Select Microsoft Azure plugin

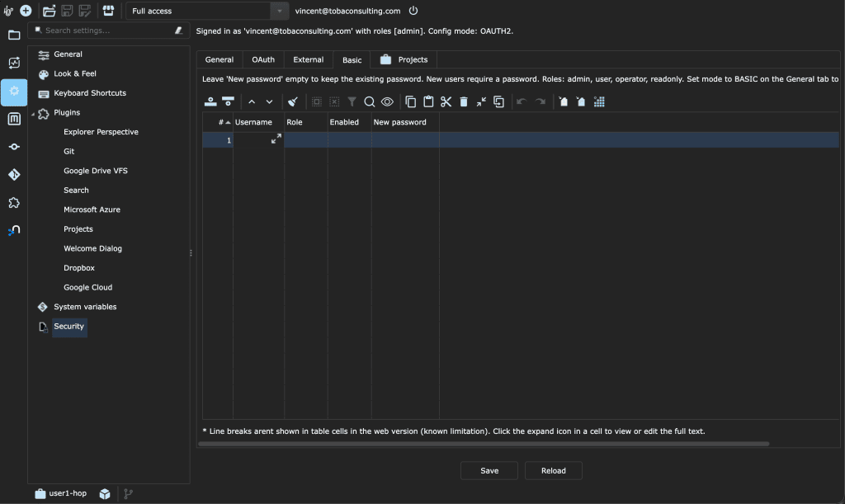point(92,210)
